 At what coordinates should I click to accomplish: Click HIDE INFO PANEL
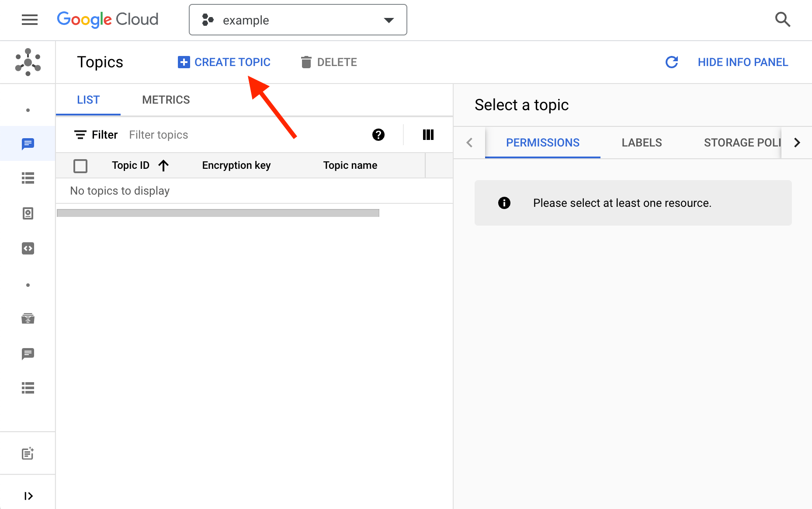point(743,62)
